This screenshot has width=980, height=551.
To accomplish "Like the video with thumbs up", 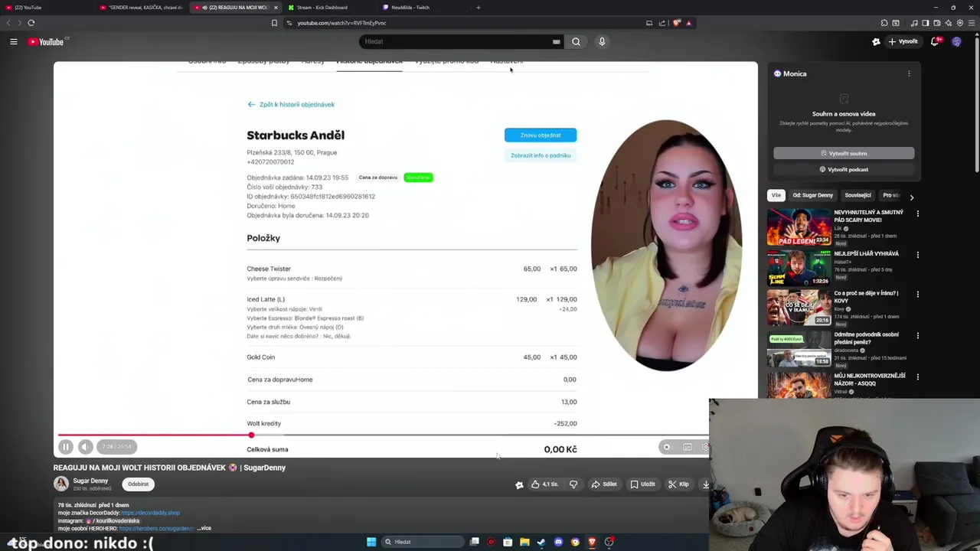I will 544,484.
